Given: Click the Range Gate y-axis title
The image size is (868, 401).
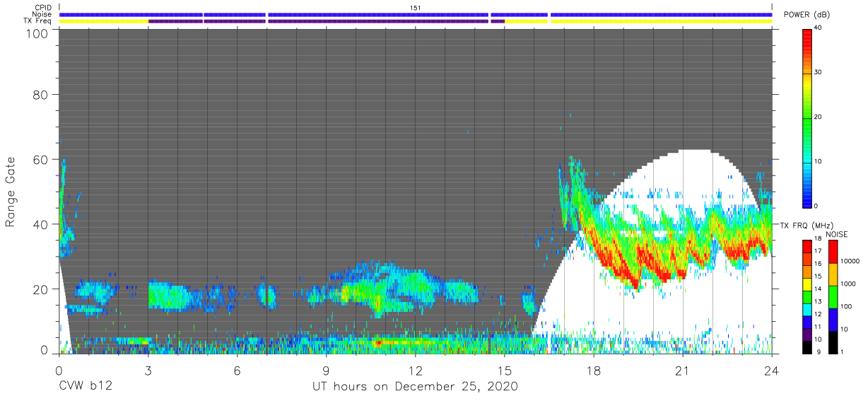Looking at the screenshot, I should (11, 190).
